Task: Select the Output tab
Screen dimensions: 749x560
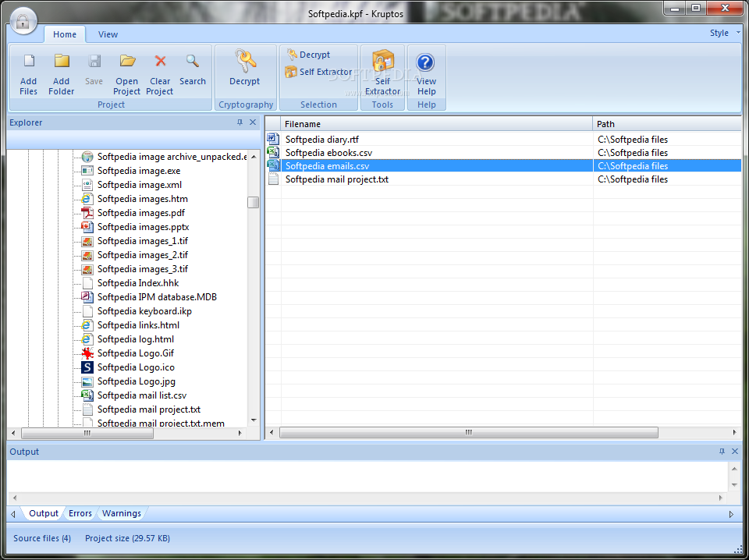Action: point(44,513)
